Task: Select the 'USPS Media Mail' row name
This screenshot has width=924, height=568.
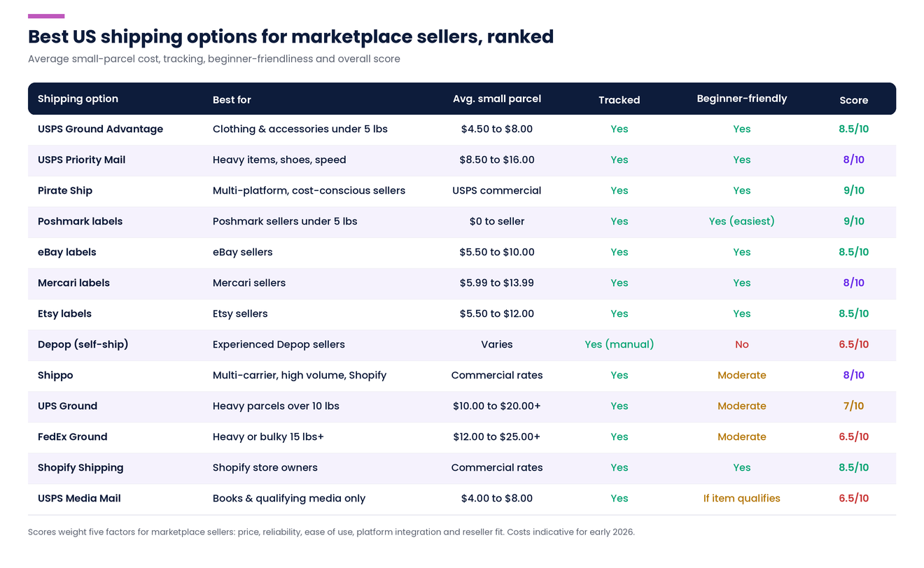Action: (x=79, y=498)
